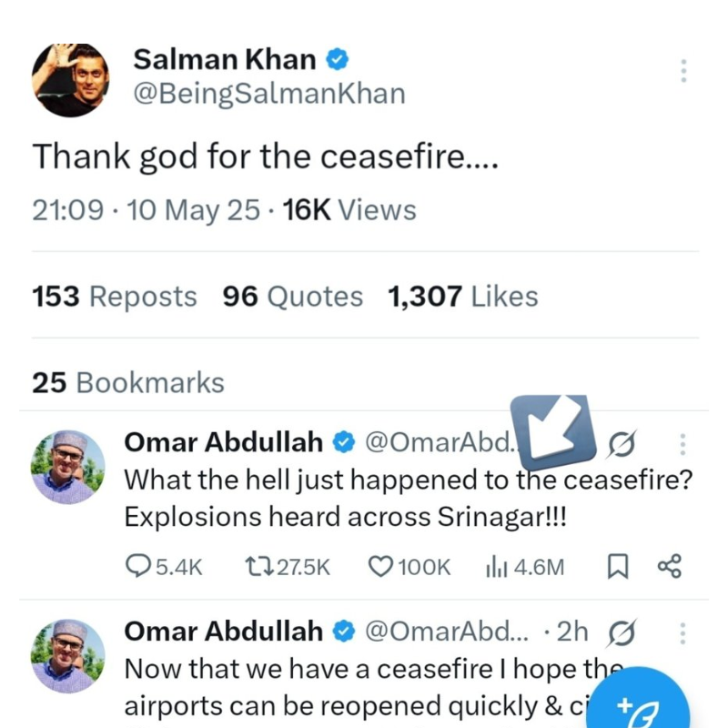View analytics showing 4.6M views
The width and height of the screenshot is (728, 728).
(x=497, y=567)
